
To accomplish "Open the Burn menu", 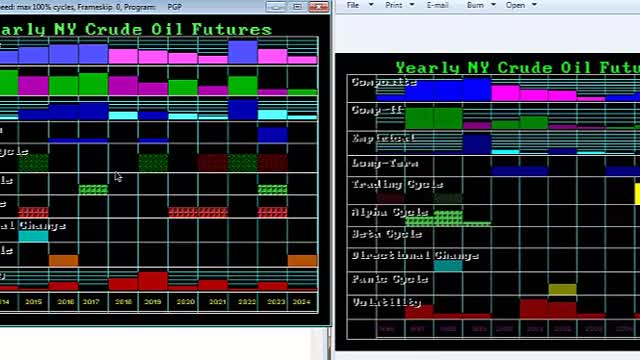I will (475, 5).
